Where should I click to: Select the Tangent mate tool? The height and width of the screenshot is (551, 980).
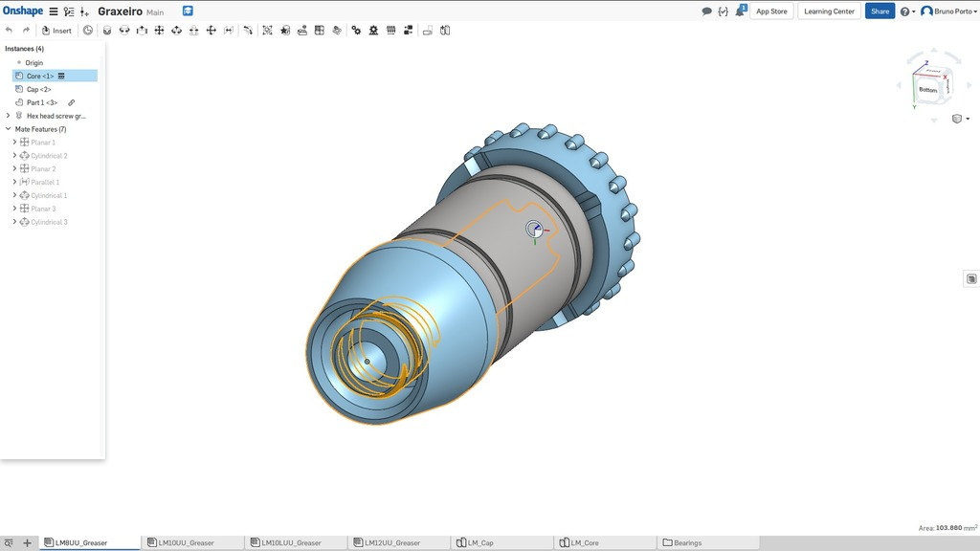point(248,30)
